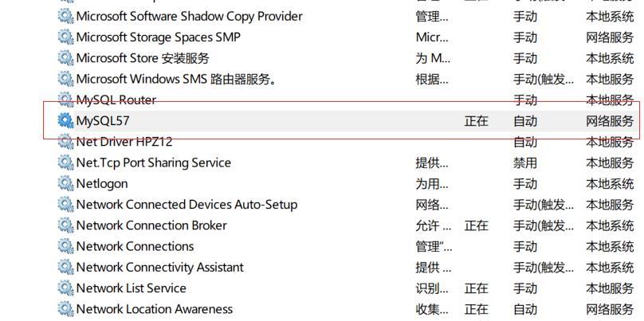Select Network Connected Devices Auto-Setup service
This screenshot has height=321, width=644.
(187, 205)
